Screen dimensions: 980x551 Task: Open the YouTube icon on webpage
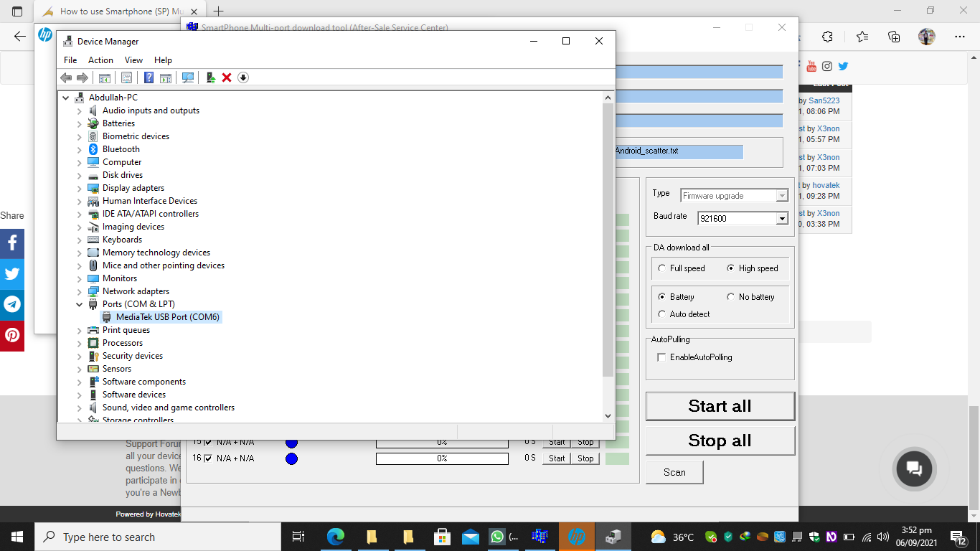[x=811, y=66]
